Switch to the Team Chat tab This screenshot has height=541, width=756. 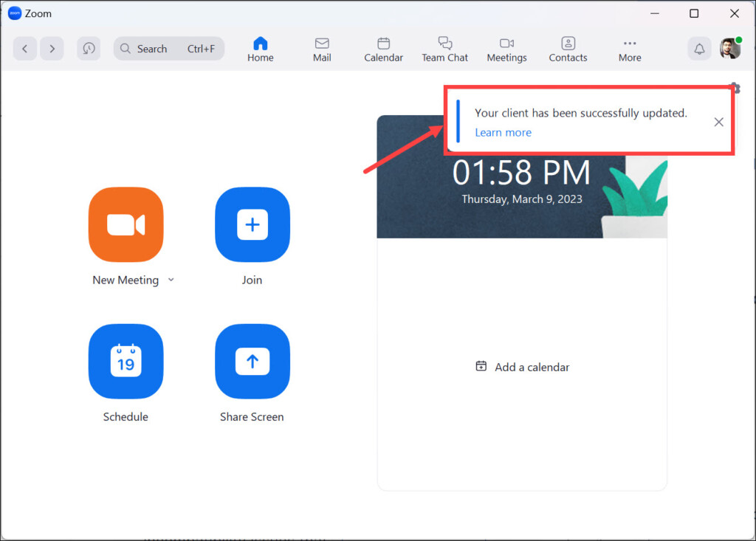445,49
